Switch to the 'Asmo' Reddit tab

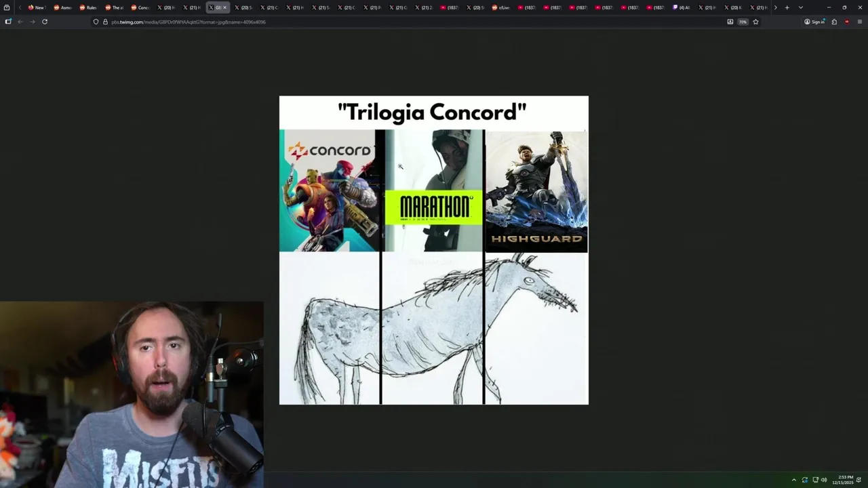coord(62,7)
